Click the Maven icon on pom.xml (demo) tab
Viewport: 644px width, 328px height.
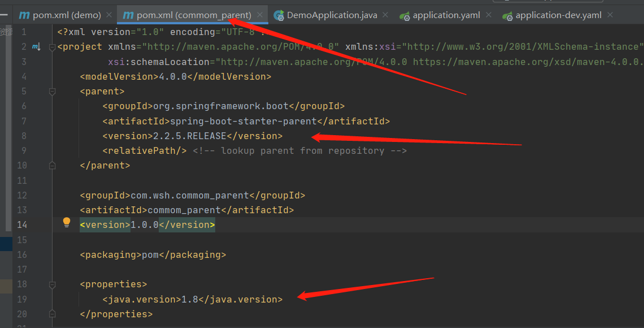click(x=24, y=15)
